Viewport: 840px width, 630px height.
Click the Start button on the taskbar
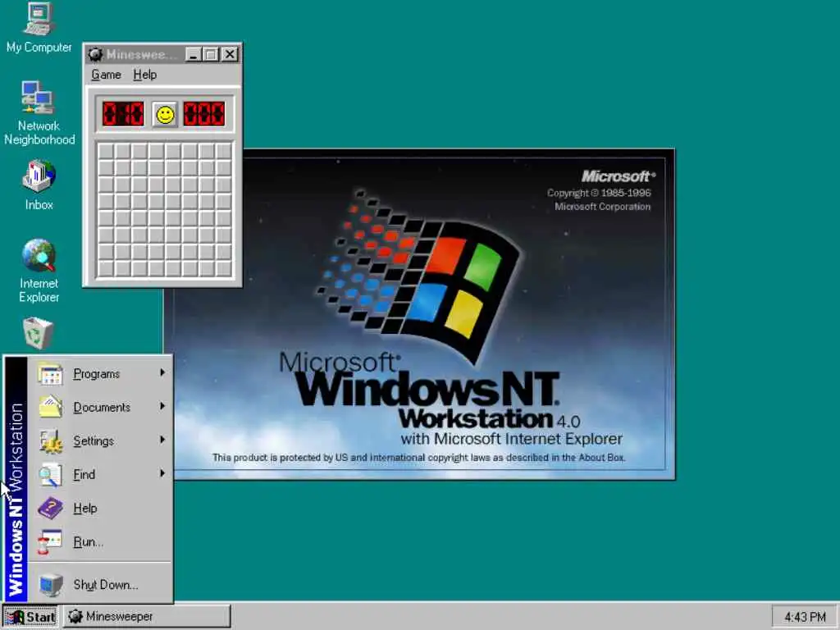[30, 617]
